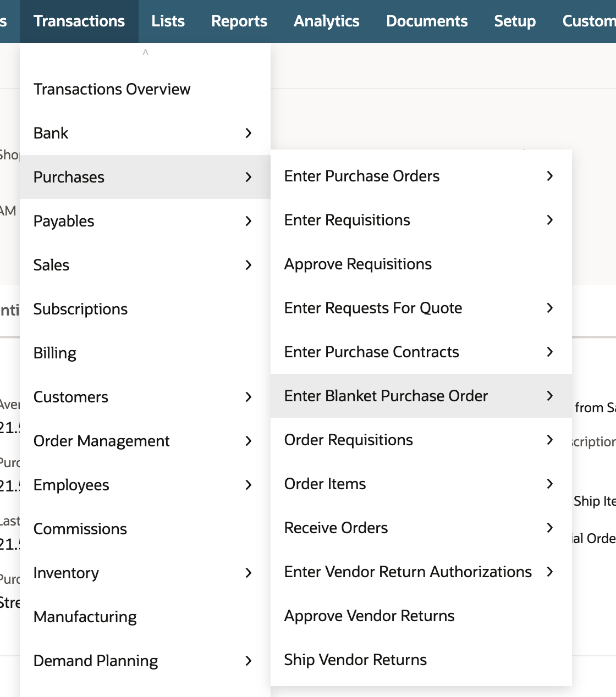Expand the Employees submenu arrow

pyautogui.click(x=249, y=485)
